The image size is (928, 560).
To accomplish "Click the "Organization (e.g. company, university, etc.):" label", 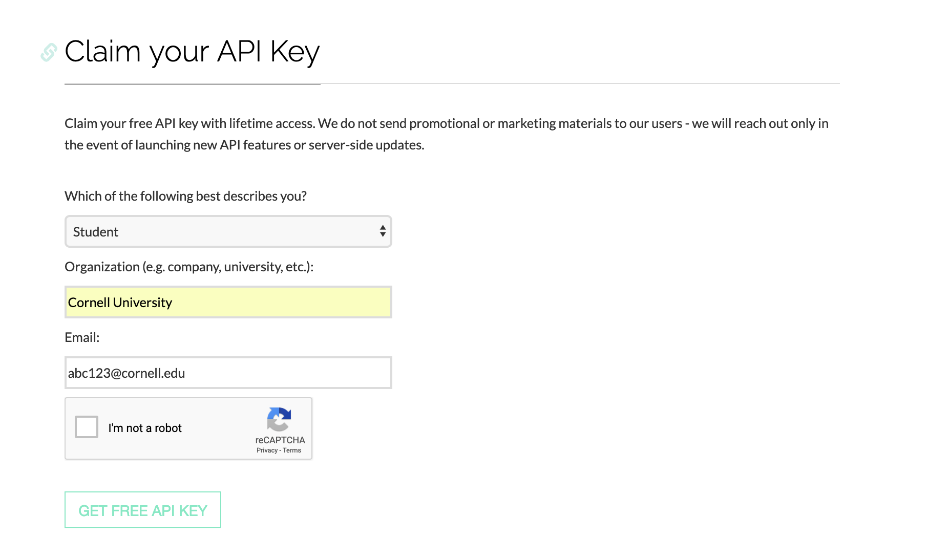I will [x=189, y=267].
